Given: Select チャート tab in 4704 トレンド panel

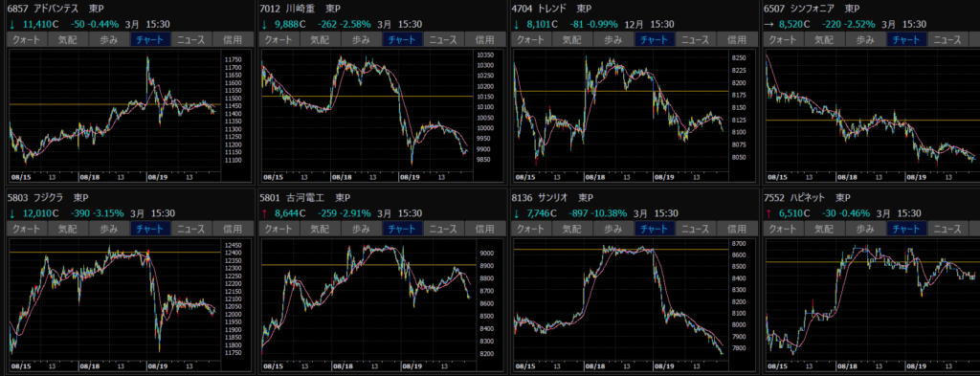Looking at the screenshot, I should coord(655,39).
